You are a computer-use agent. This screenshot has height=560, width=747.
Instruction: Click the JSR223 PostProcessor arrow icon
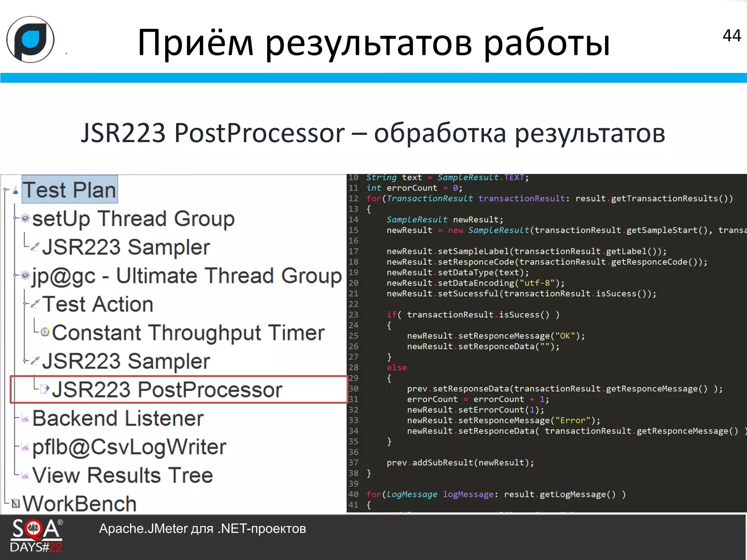(45, 389)
